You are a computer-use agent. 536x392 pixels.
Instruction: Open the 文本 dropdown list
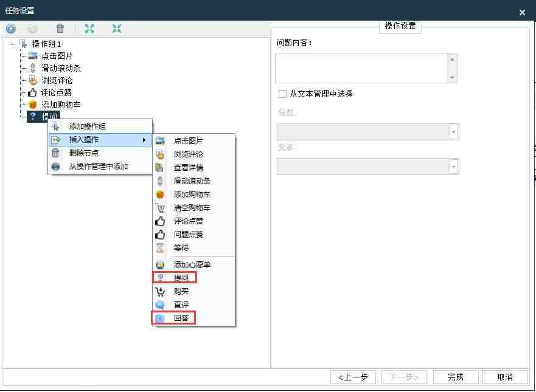(x=454, y=167)
